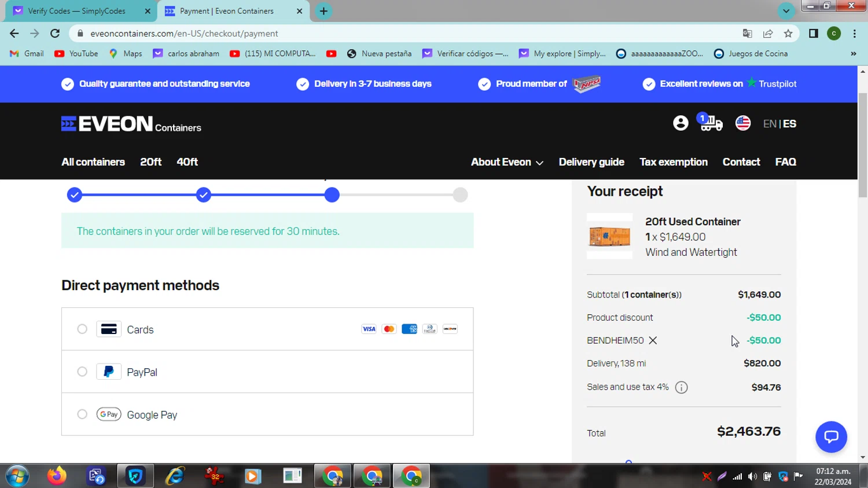
Task: Open the Gmail bookmark
Action: [27, 53]
